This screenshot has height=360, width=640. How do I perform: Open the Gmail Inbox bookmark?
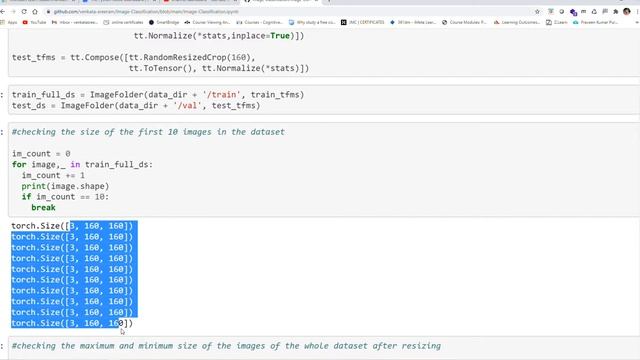[75, 22]
